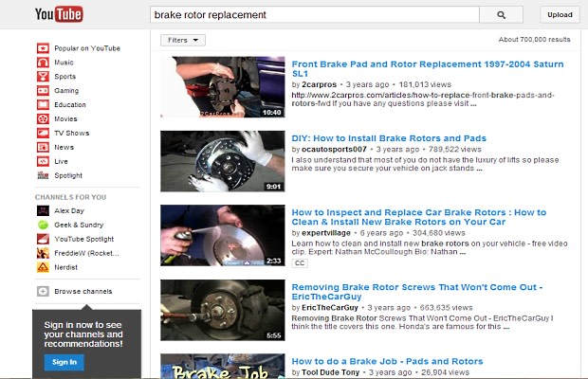This screenshot has width=588, height=379.
Task: Open the Filters dropdown
Action: [183, 40]
